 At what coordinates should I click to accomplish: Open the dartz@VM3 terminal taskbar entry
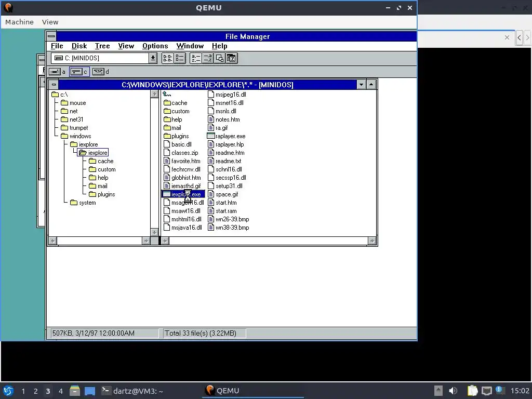pos(132,391)
